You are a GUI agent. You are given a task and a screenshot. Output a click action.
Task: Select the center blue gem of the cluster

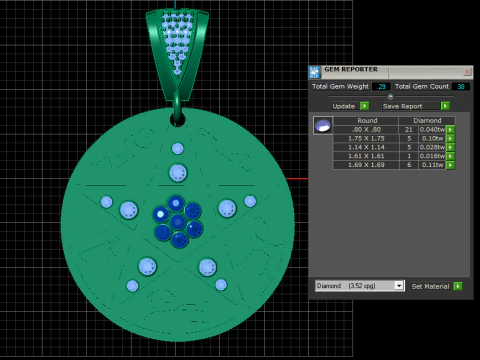pos(178,222)
